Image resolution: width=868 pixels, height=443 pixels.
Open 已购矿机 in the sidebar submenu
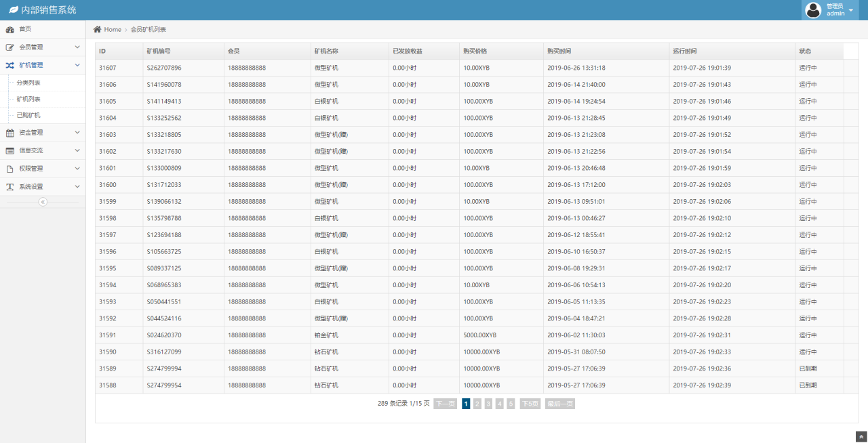click(x=28, y=115)
